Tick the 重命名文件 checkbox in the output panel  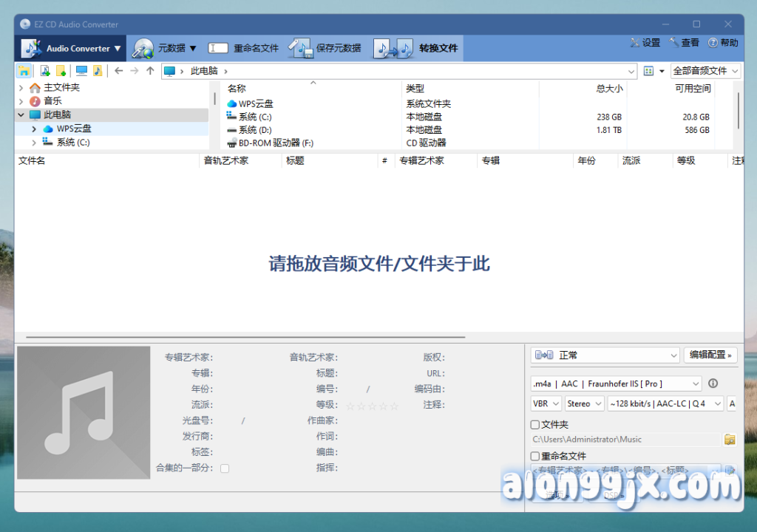pyautogui.click(x=535, y=456)
